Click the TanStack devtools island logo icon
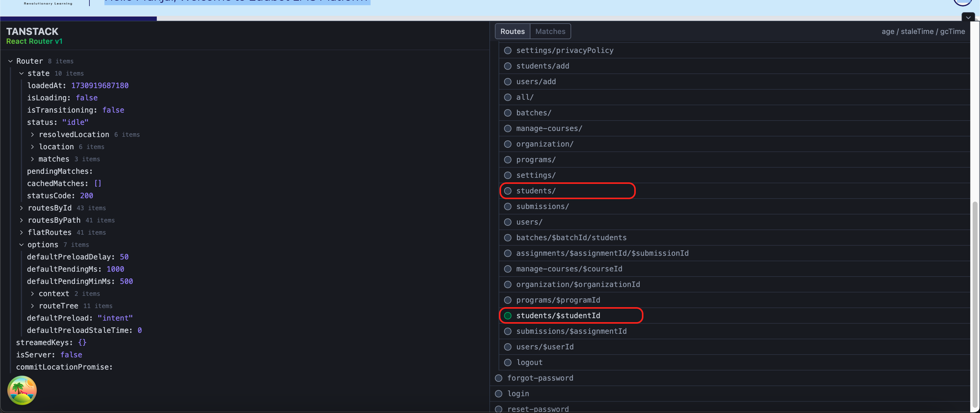The image size is (980, 413). 22,390
